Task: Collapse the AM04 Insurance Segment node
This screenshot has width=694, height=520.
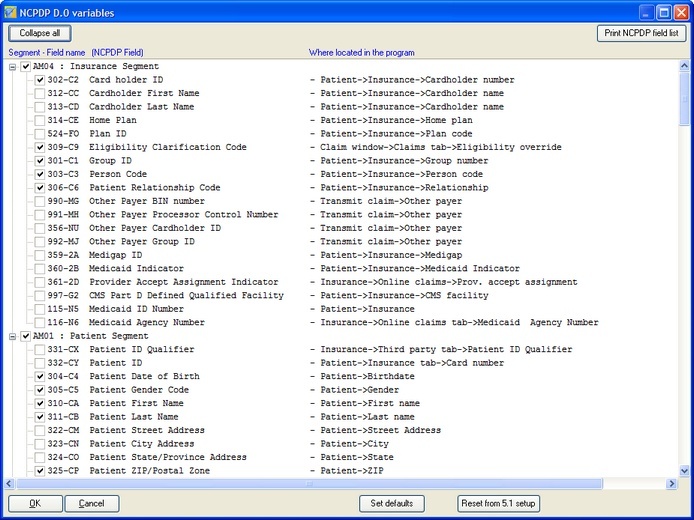Action: tap(13, 67)
